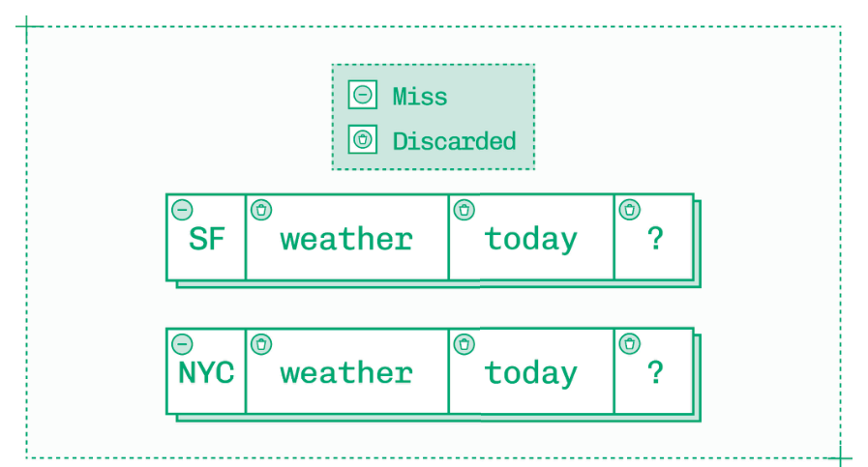Click the miss icon above SF
This screenshot has width=868, height=467.
point(181,209)
